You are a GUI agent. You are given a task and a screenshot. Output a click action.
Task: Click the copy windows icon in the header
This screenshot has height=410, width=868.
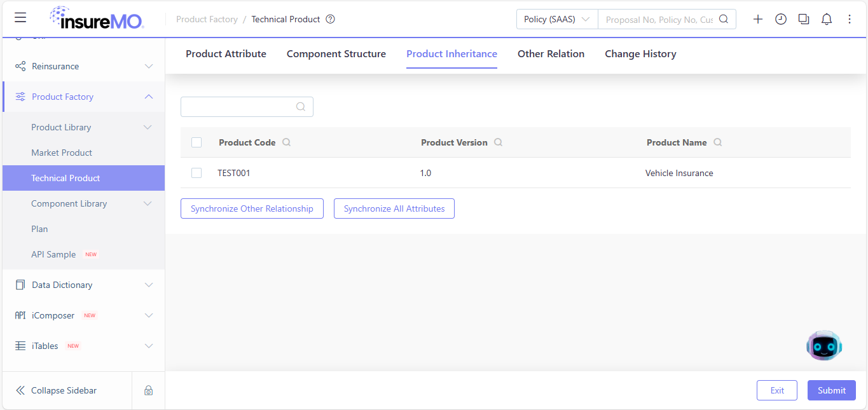(x=804, y=19)
